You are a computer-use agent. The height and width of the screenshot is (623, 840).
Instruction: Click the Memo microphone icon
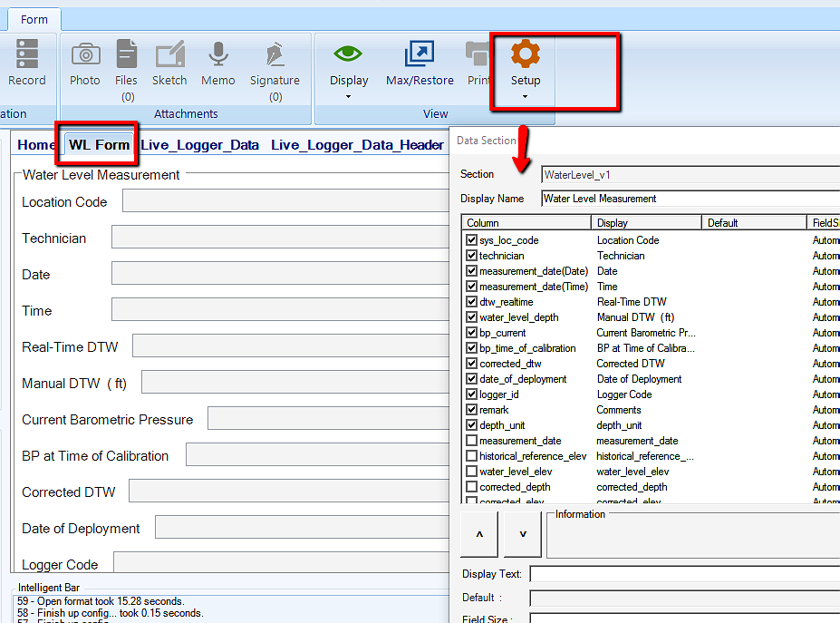(217, 54)
